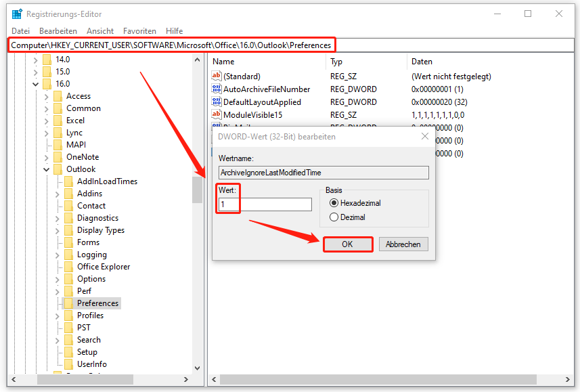Select the Display Types key
Image resolution: width=580 pixels, height=392 pixels.
coord(101,230)
